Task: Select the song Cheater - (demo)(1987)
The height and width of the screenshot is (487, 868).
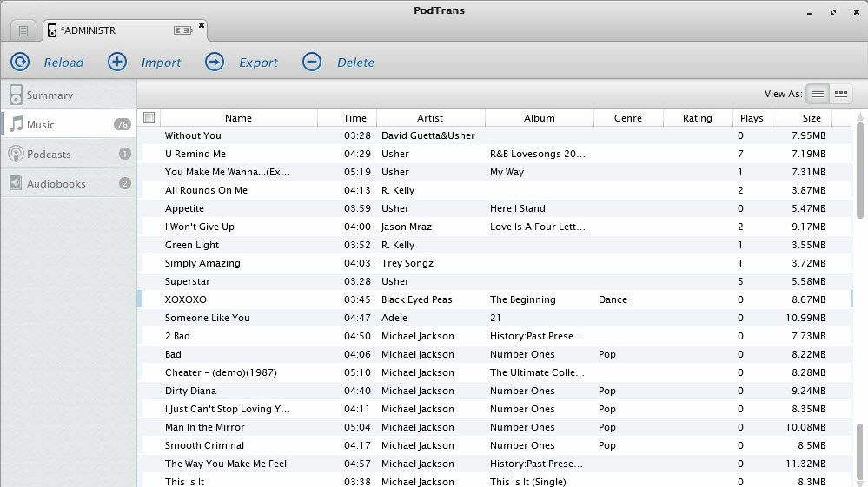Action: point(221,372)
